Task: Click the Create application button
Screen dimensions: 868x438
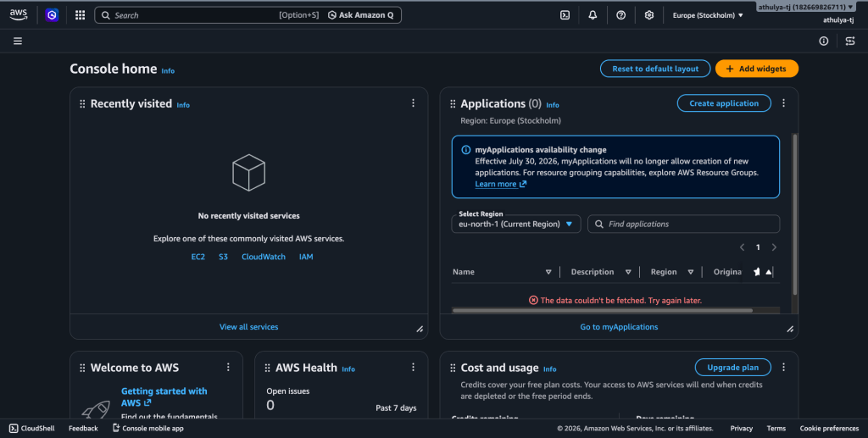Action: point(724,103)
